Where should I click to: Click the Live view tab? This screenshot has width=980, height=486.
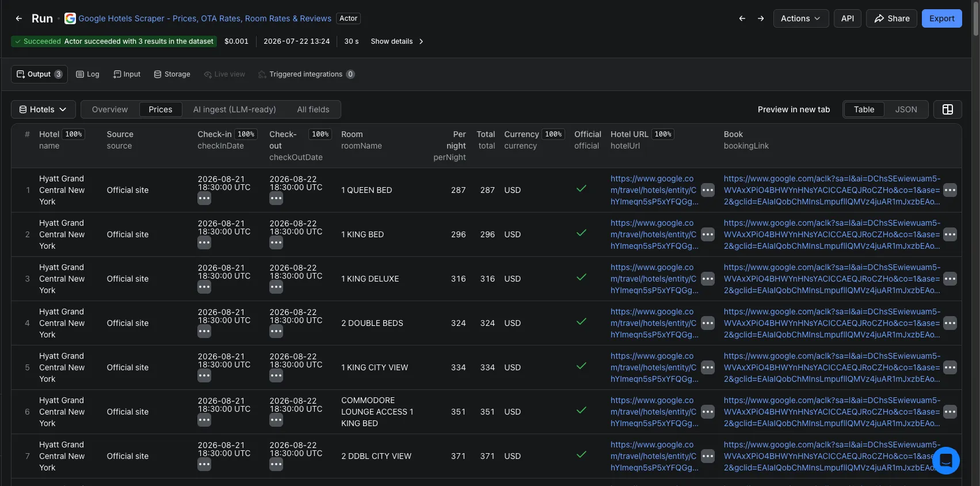click(x=224, y=74)
